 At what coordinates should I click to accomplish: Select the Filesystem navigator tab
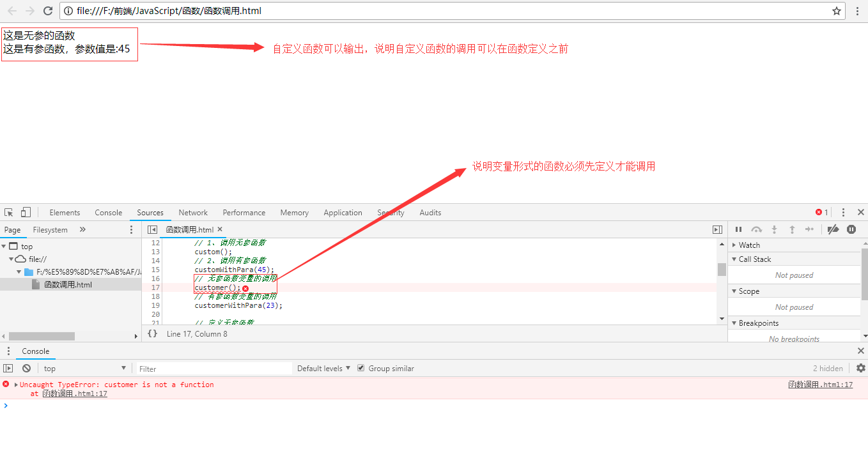pos(50,229)
